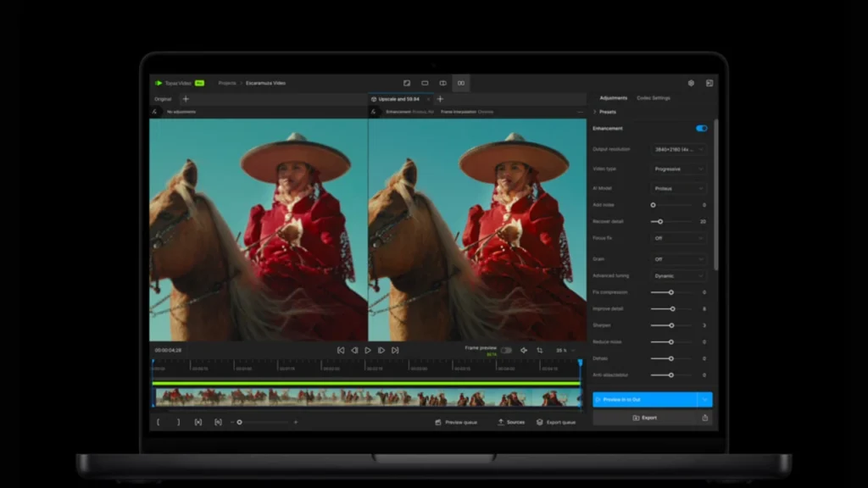
Task: Toggle the Frame preview beta switch
Action: pos(507,350)
